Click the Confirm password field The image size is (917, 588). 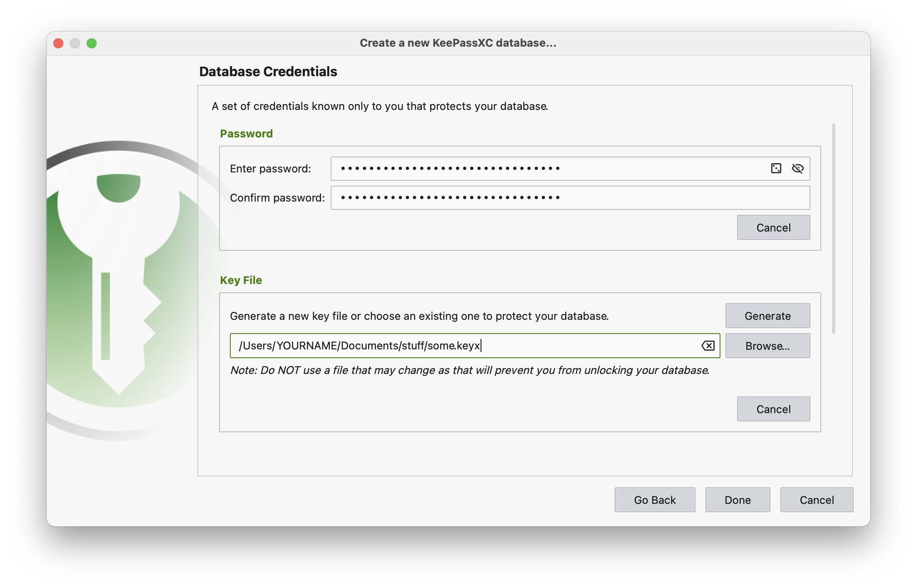(570, 198)
